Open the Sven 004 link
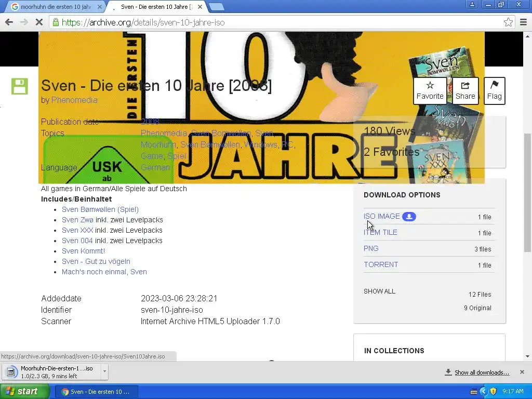This screenshot has width=532, height=399. point(77,241)
